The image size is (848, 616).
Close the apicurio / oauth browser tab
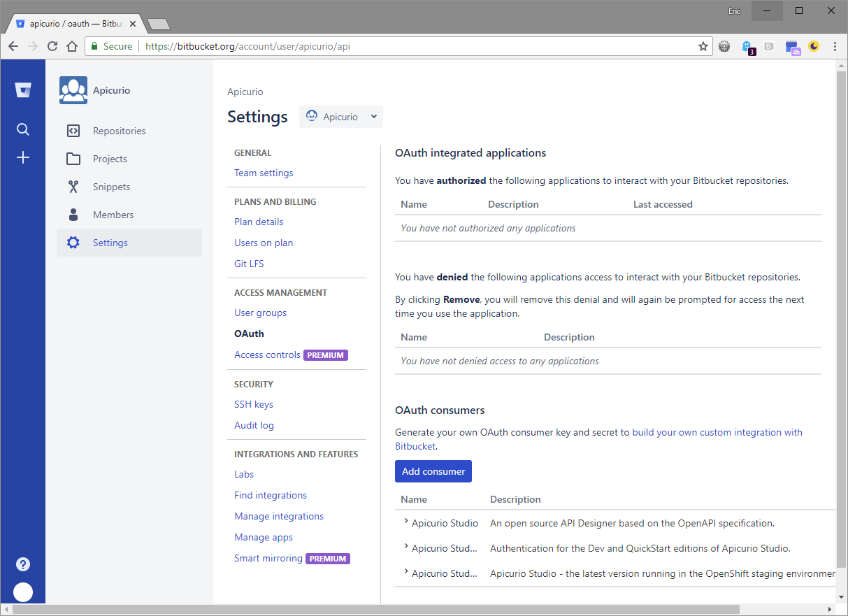pyautogui.click(x=133, y=24)
